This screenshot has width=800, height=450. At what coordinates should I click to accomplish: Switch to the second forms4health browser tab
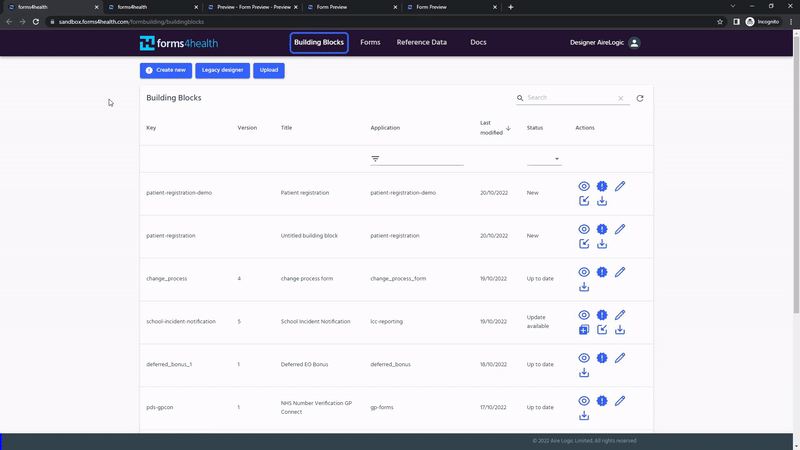pos(153,7)
